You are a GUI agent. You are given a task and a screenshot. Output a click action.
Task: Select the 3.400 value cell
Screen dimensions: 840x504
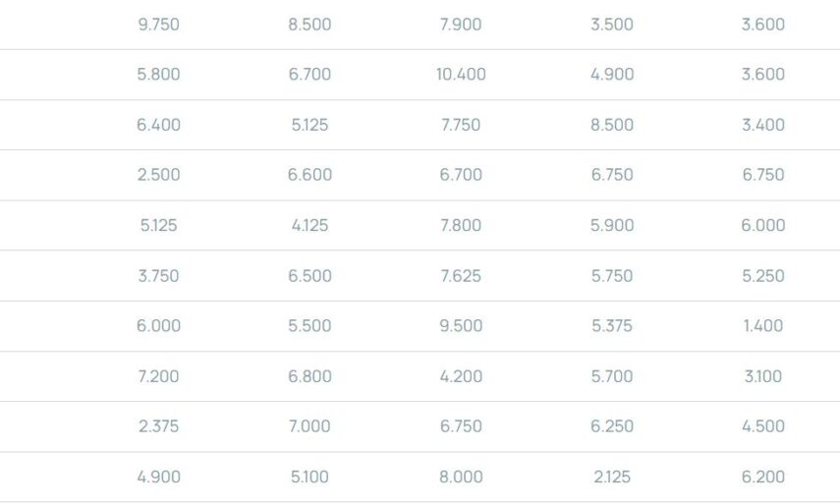point(762,125)
